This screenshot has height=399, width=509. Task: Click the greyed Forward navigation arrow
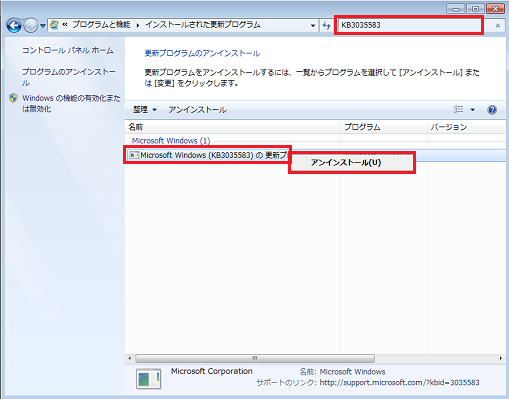(31, 25)
